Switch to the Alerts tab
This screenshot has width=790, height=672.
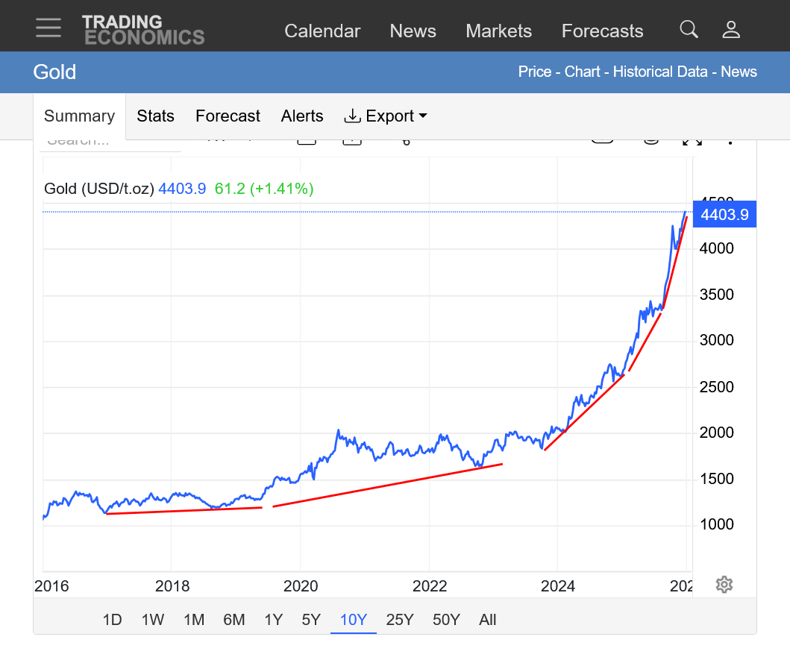click(302, 116)
